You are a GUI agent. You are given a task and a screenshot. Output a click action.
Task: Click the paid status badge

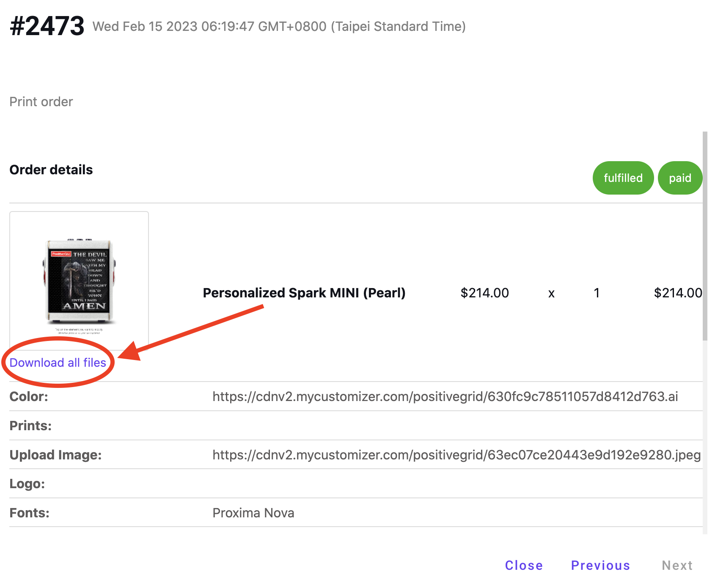(680, 178)
